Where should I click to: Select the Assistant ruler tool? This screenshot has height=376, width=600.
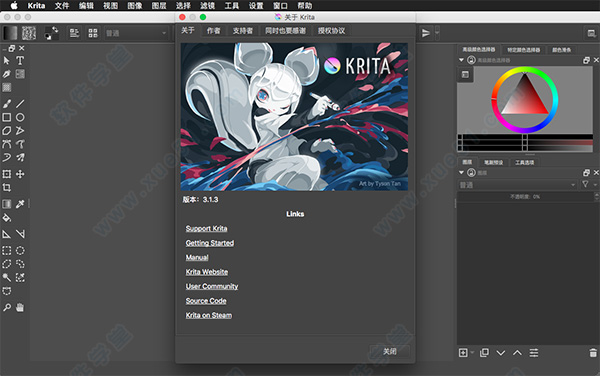point(7,234)
